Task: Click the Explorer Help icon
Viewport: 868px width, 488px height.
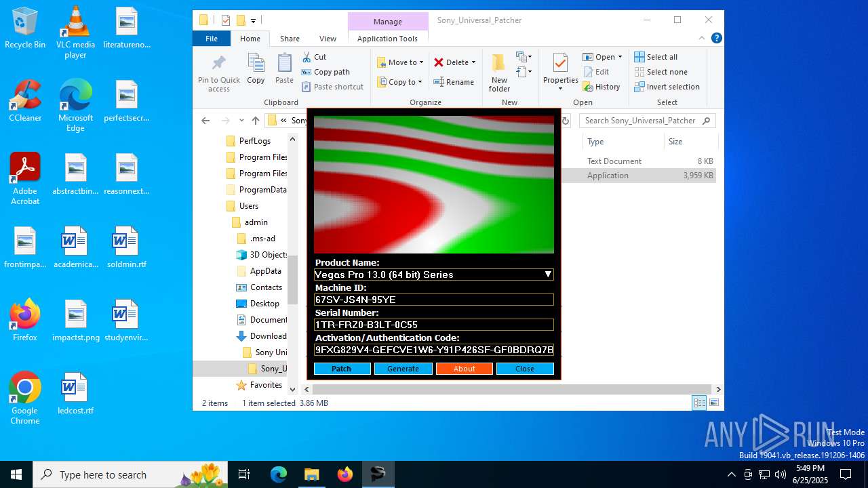Action: [x=716, y=39]
